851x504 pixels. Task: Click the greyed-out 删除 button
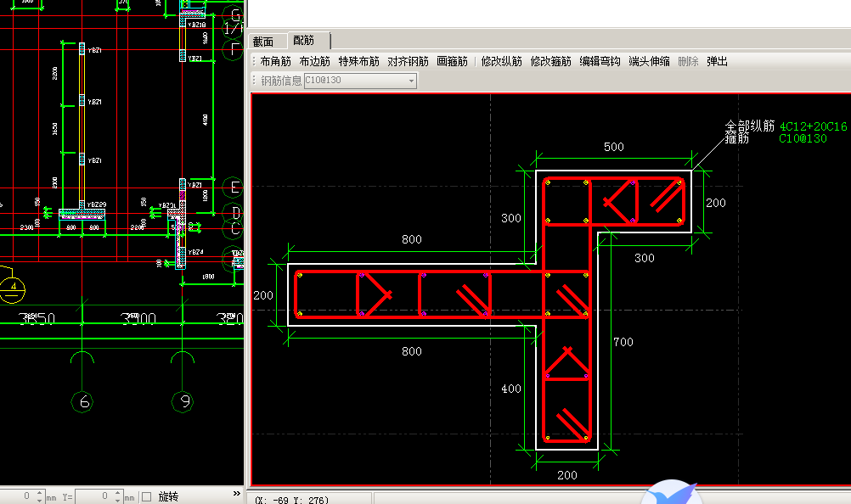pyautogui.click(x=688, y=61)
